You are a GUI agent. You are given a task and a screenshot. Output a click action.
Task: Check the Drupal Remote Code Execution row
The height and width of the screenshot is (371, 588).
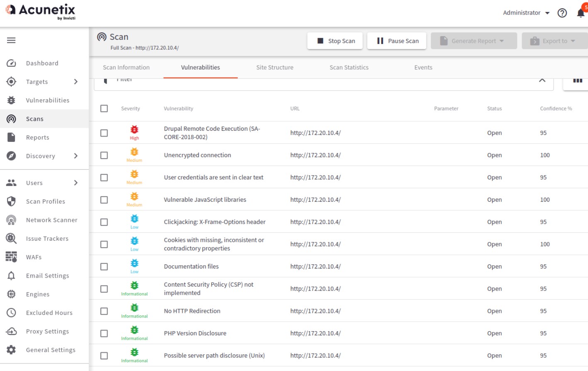click(104, 133)
